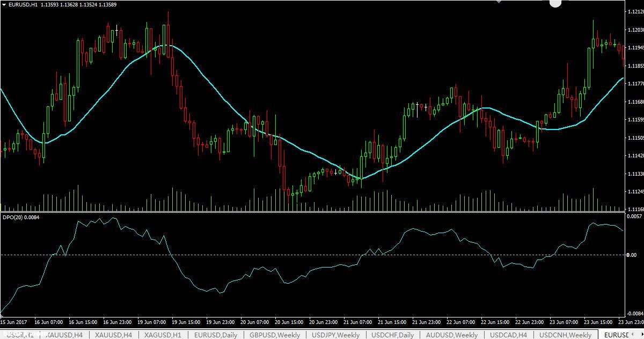Click the 19 Jun 23:00 time label
Viewport: 644px width, 339px height.
tap(221, 322)
